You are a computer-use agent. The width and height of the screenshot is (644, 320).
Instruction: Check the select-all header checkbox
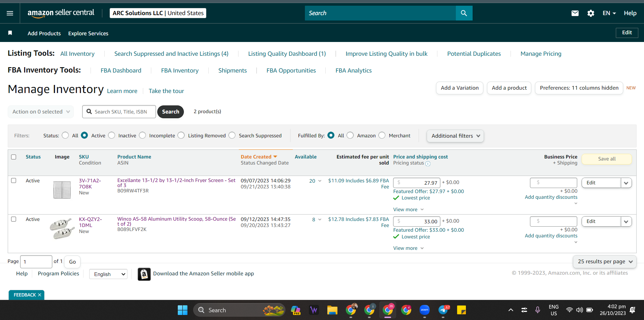coord(14,157)
